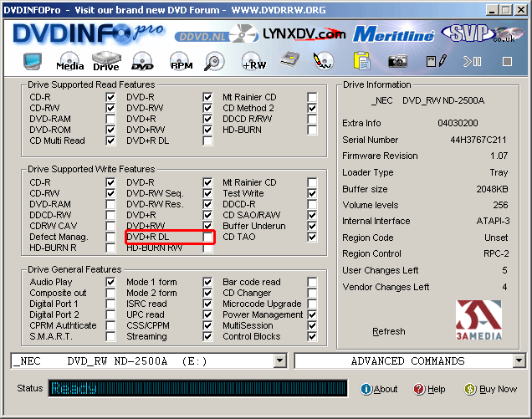
Task: Click the yellow clipboard copy icon
Action: 361,61
